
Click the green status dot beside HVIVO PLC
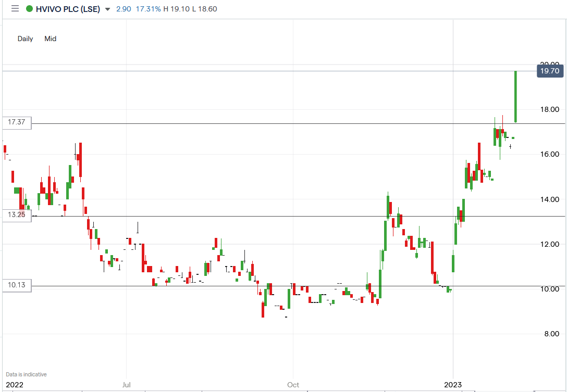(x=29, y=9)
